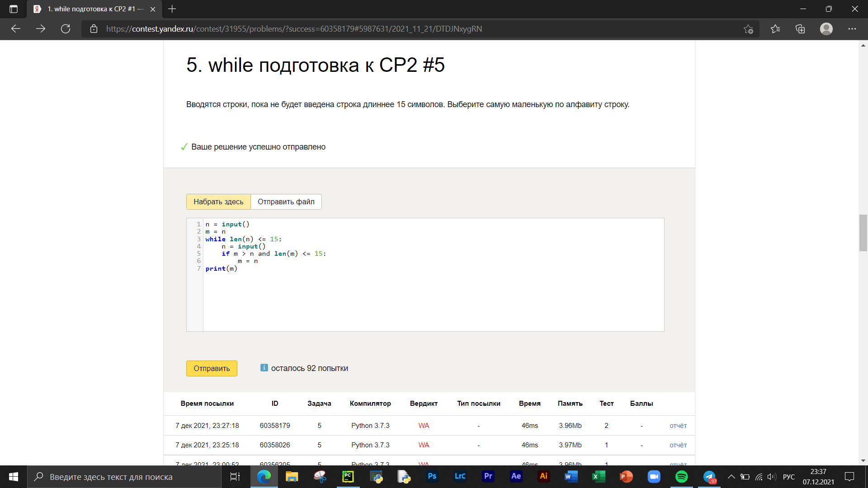This screenshot has width=868, height=488.
Task: Open the browser profile avatar
Action: click(826, 29)
